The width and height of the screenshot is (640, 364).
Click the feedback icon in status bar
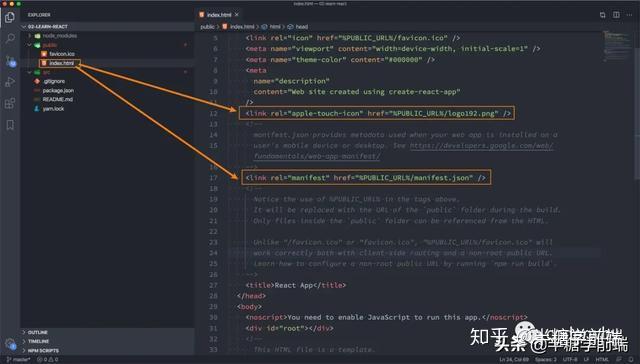(619, 360)
